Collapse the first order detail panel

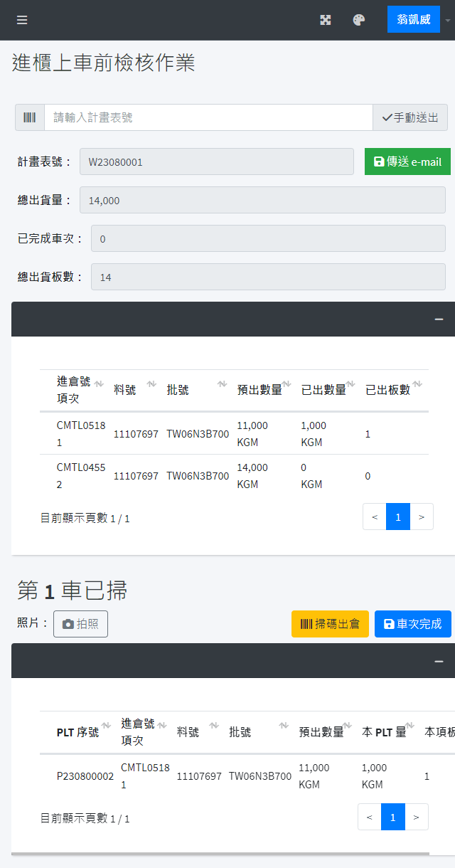point(439,319)
